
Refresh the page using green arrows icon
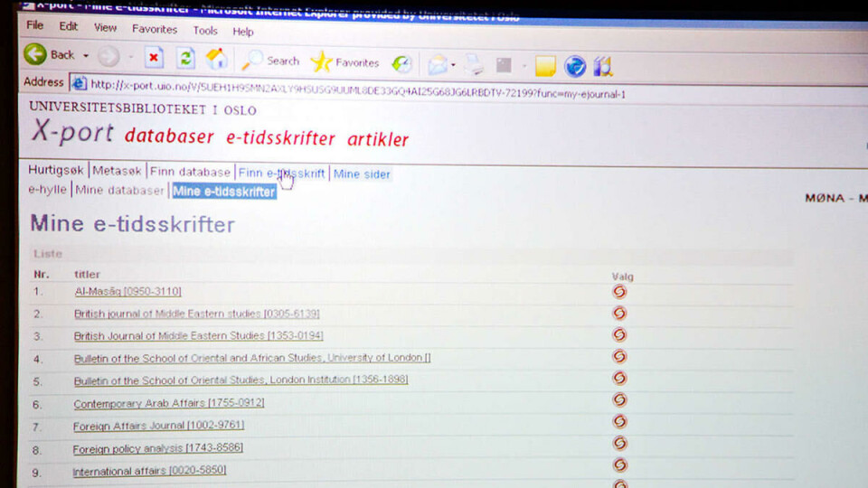tap(186, 58)
